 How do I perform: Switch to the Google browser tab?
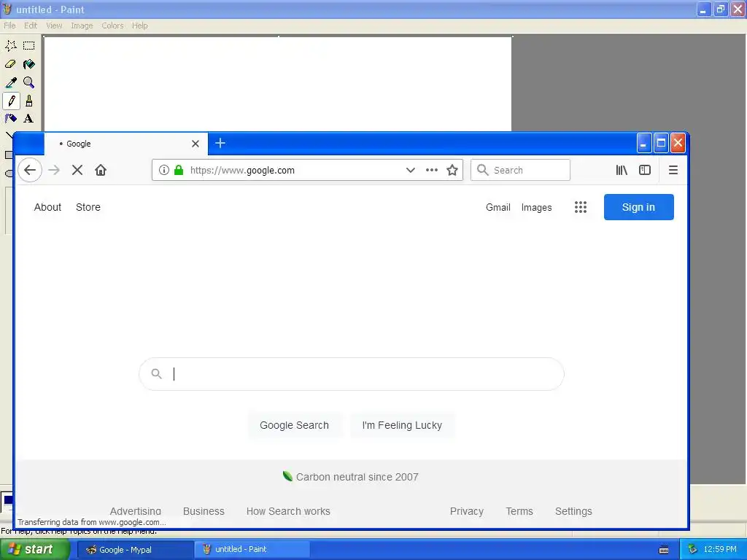(125, 144)
